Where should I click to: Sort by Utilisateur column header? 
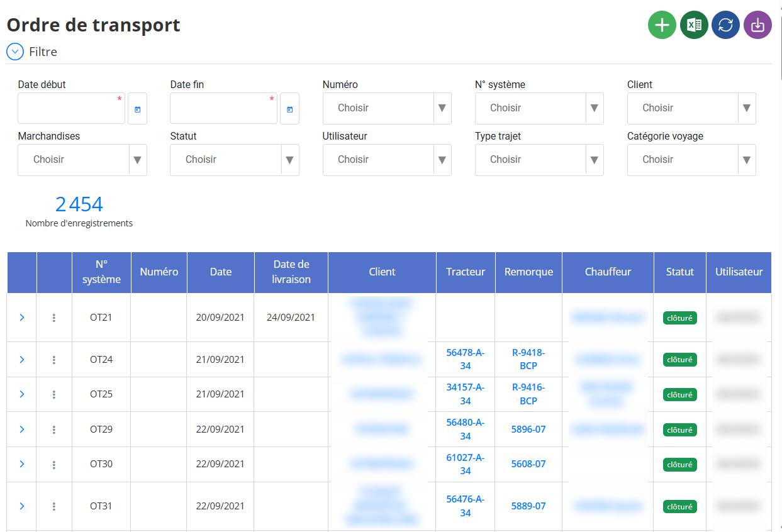point(739,272)
